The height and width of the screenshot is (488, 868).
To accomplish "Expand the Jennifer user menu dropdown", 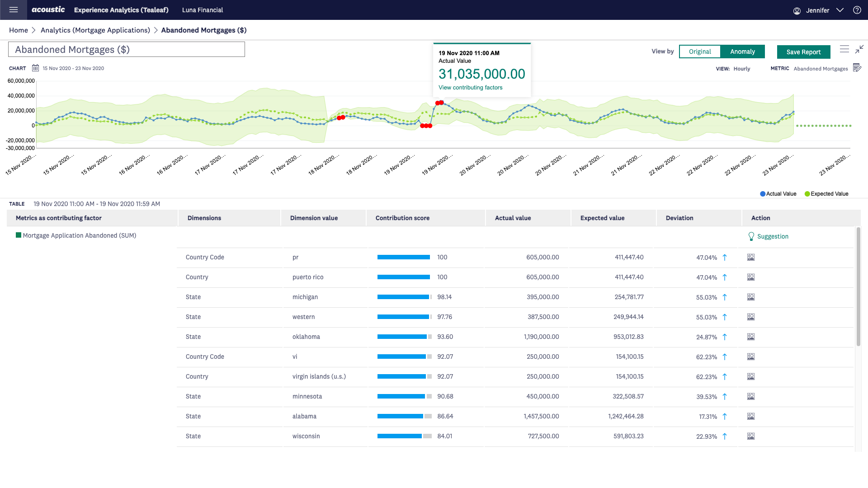I will tap(840, 10).
